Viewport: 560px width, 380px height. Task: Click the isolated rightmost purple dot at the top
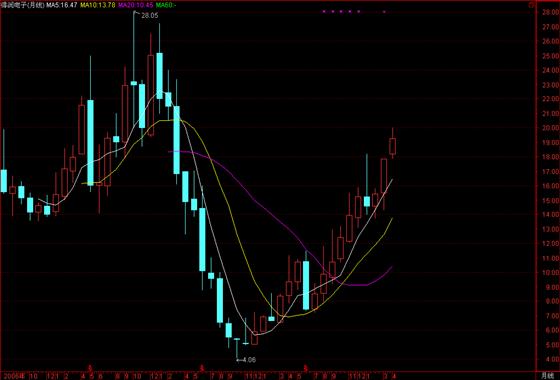[x=384, y=11]
